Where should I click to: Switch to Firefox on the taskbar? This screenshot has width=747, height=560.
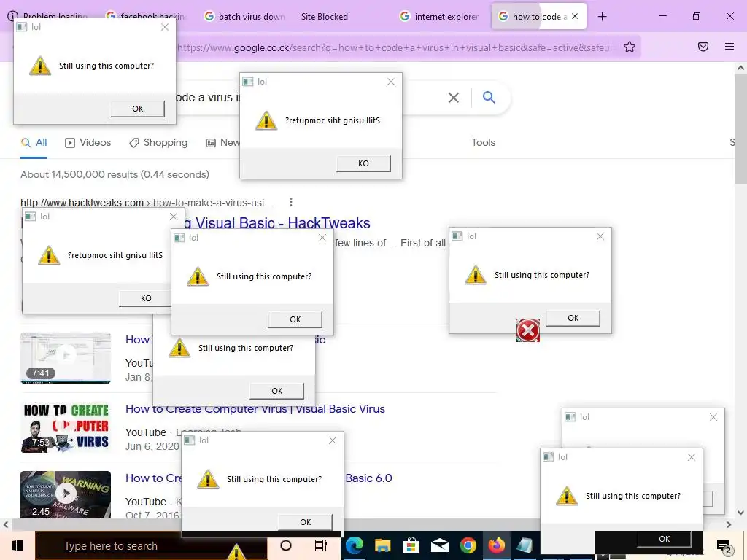coord(496,545)
